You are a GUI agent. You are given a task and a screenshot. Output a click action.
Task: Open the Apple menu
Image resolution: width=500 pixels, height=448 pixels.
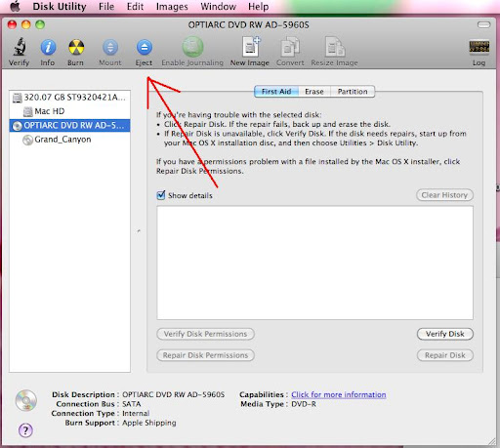[x=15, y=6]
